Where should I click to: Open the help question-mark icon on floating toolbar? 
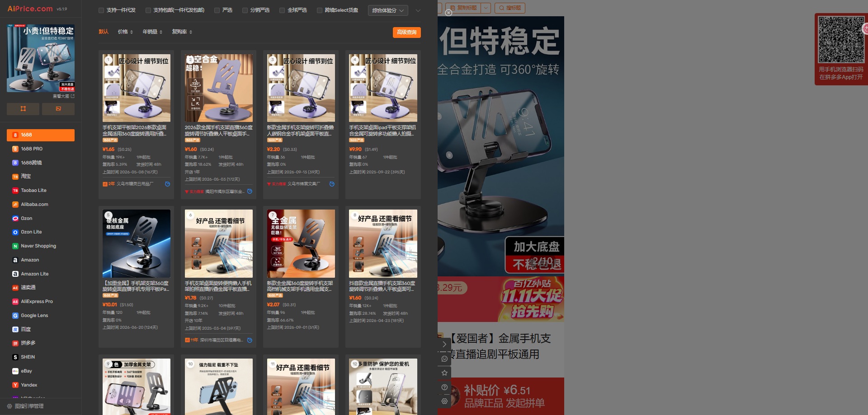[x=444, y=387]
